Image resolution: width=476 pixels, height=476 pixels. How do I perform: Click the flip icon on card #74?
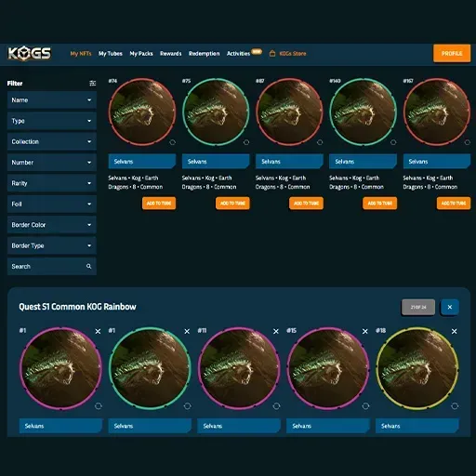pos(173,142)
